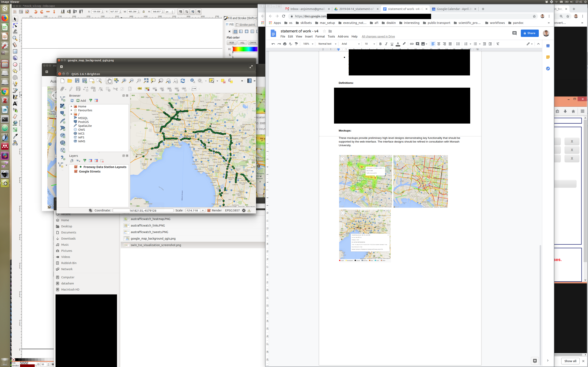Uncheck the Freeway Data Station Layouts layer
The width and height of the screenshot is (588, 367).
pos(76,167)
